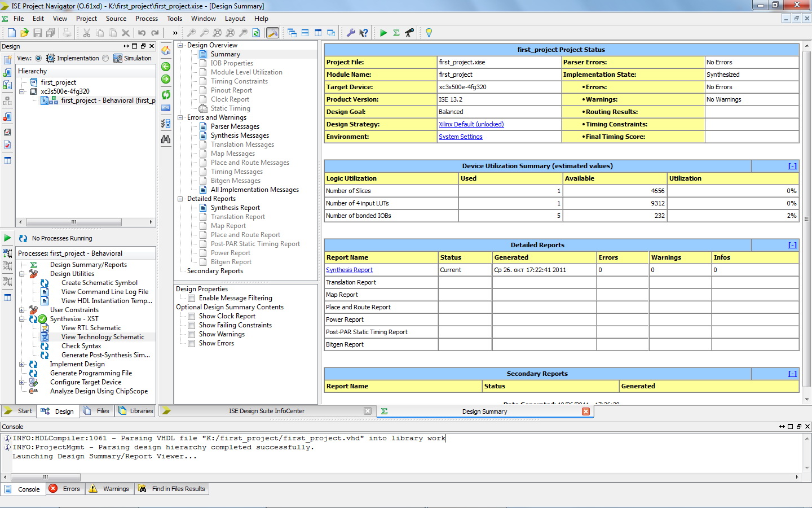Open the File menu
Viewport: 812px width, 508px height.
point(19,19)
